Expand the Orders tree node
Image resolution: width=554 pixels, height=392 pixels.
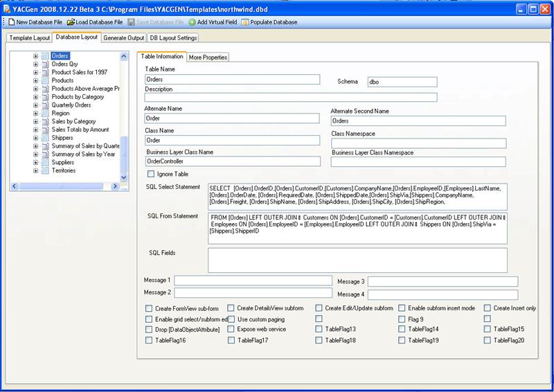pyautogui.click(x=35, y=56)
